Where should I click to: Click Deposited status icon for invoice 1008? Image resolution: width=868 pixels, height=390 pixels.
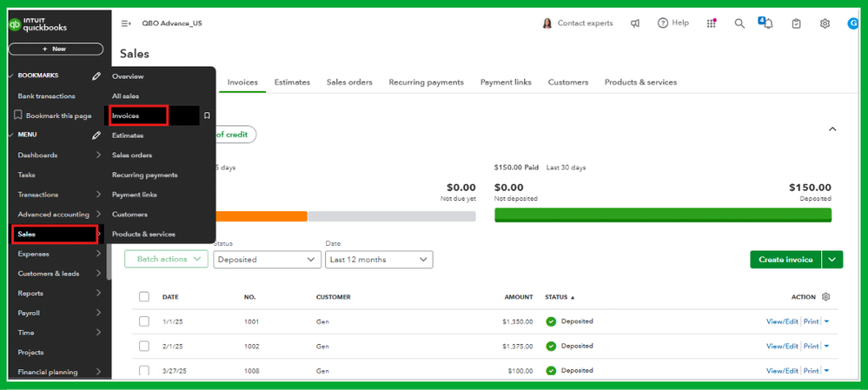551,371
